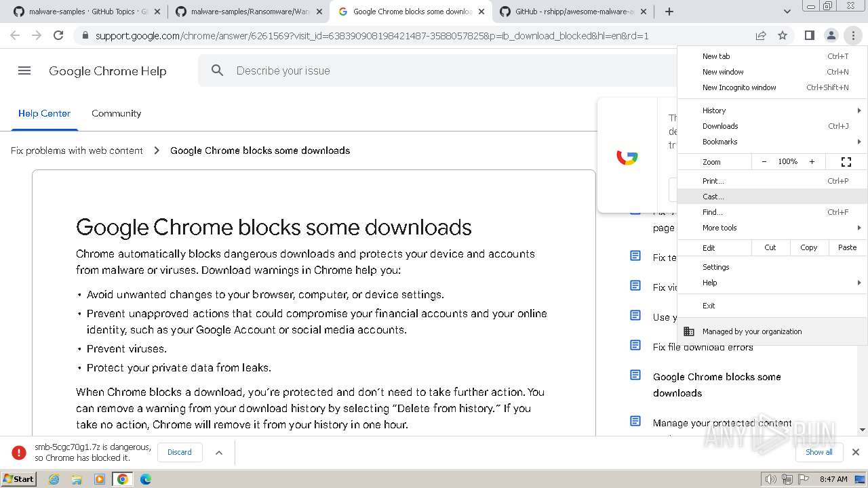
Task: Click the search magnifier icon
Action: point(217,70)
